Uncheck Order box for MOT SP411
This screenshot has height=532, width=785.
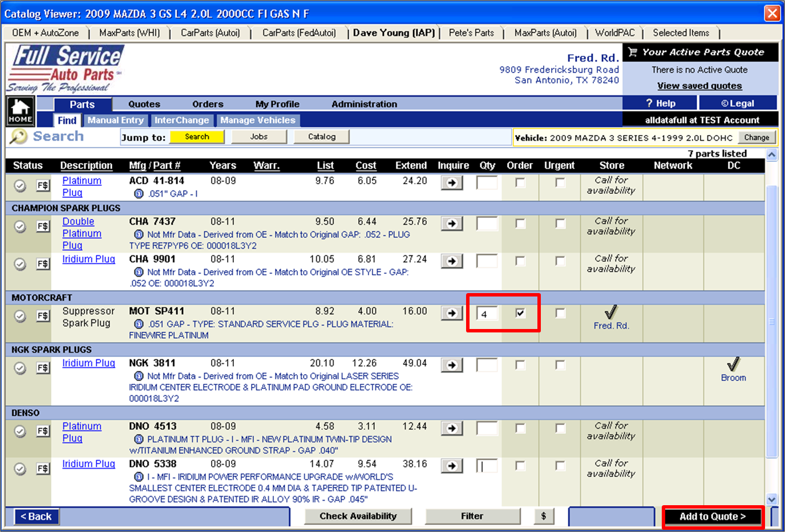click(520, 313)
